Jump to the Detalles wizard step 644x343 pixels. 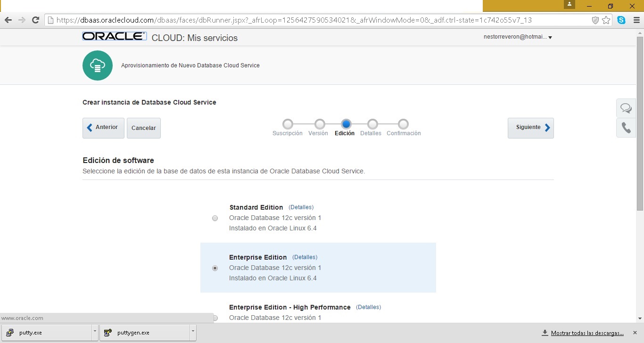[372, 124]
